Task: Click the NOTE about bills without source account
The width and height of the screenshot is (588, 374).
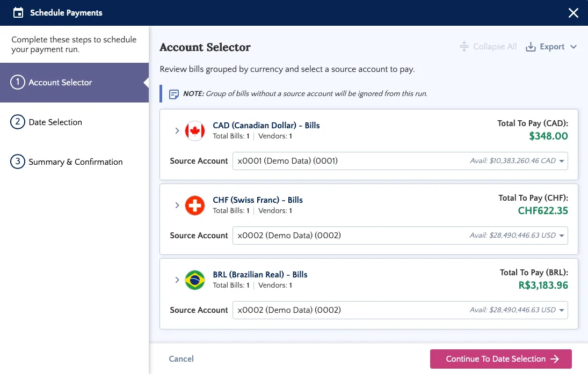Action: pos(305,94)
